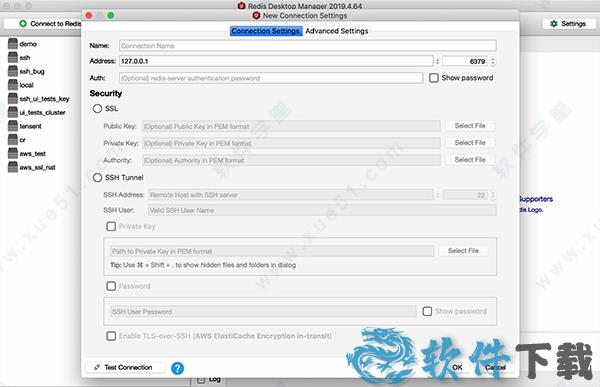Open the blue help question mark icon

pyautogui.click(x=178, y=368)
